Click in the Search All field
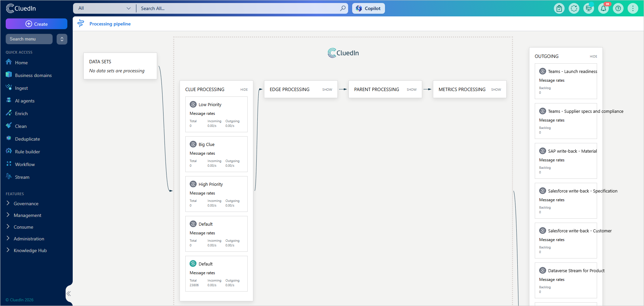The height and width of the screenshot is (306, 644). [x=238, y=8]
